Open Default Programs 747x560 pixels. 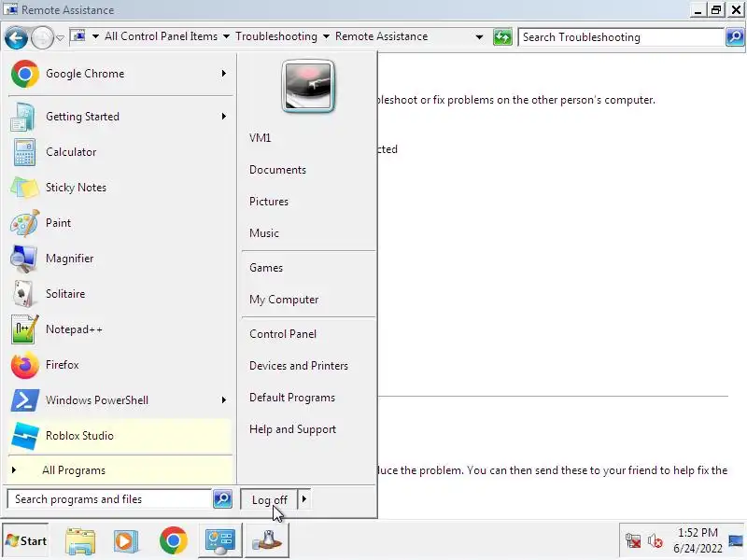(x=292, y=398)
